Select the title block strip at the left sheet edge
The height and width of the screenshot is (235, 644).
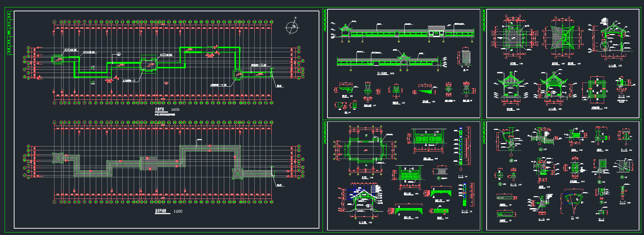(10, 33)
